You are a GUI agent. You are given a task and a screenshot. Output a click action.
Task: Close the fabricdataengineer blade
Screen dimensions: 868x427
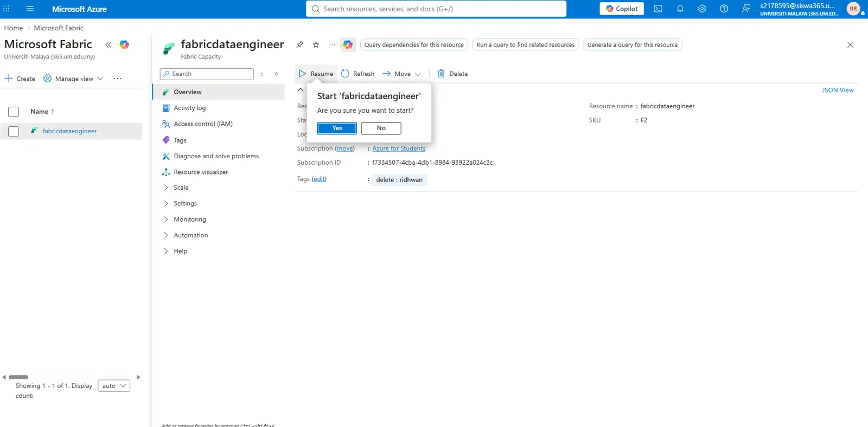(x=850, y=45)
